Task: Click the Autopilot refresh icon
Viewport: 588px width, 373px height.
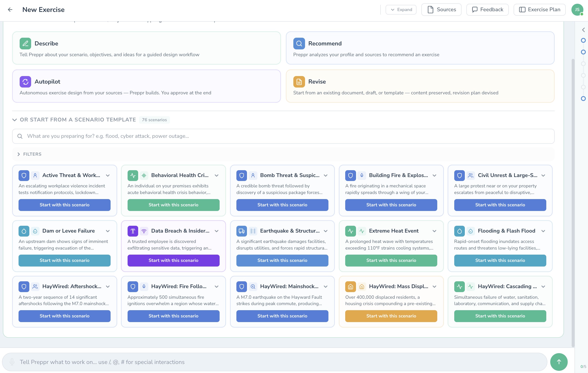Action: click(25, 82)
